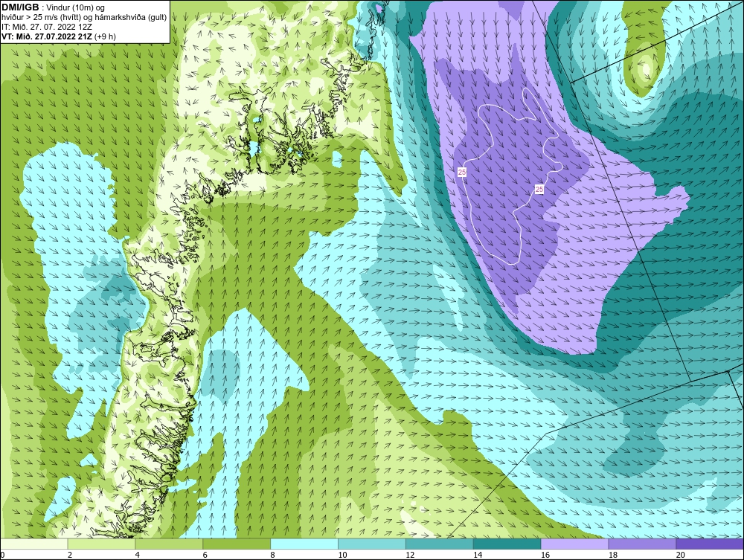
Task: Click the legend scale number '10'
Action: tap(342, 555)
